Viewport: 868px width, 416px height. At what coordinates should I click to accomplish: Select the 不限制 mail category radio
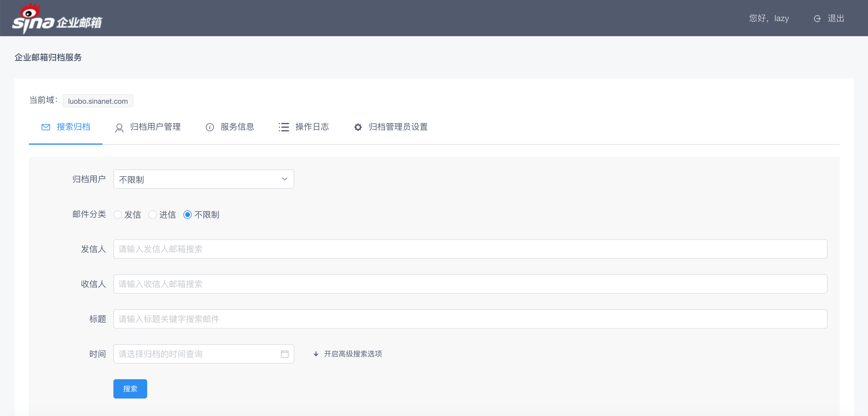(188, 215)
